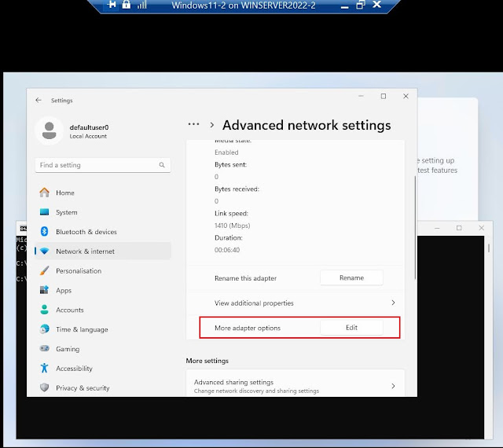
Task: Click the Bluetooth icon in the sidebar
Action: [x=44, y=231]
